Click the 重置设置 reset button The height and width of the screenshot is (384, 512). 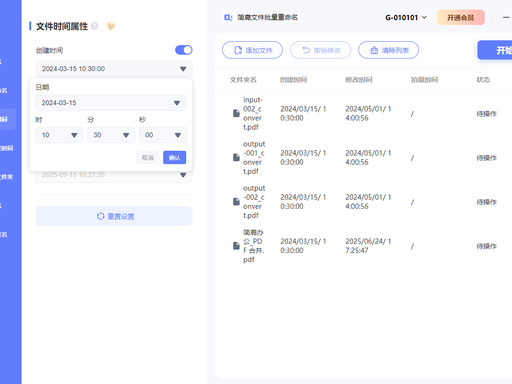[114, 216]
